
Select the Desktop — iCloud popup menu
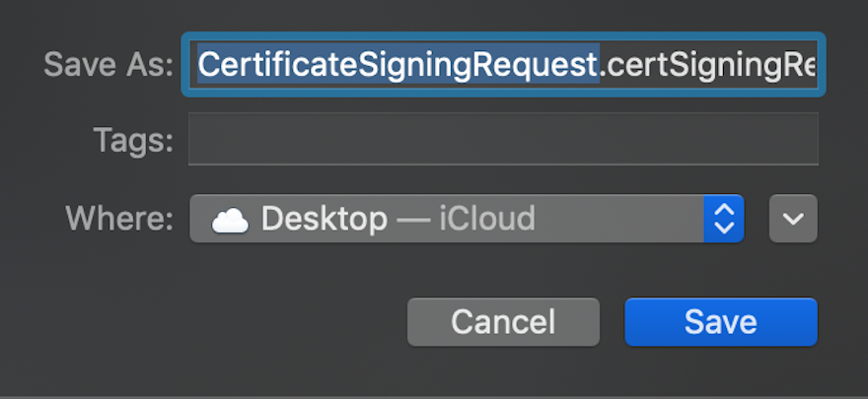(467, 219)
